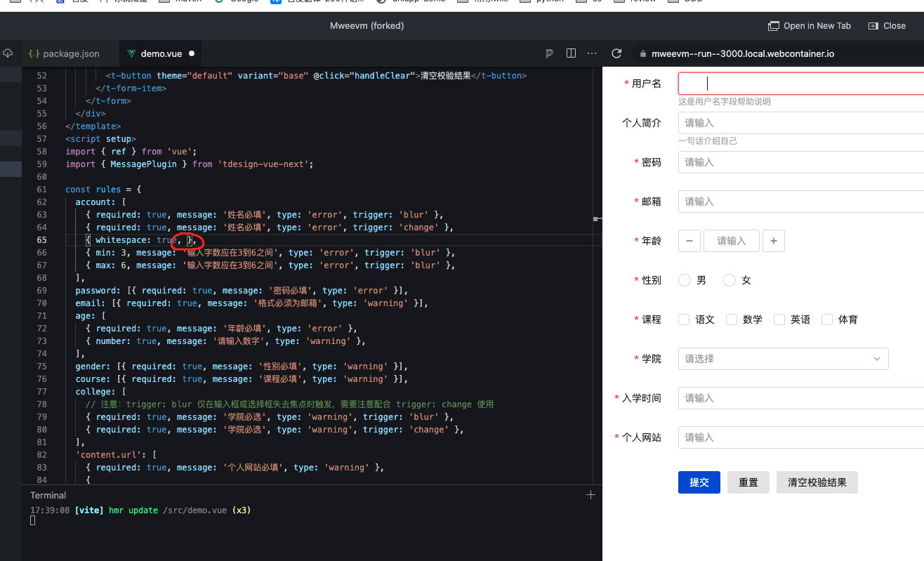Click the 密码 input field
Screen dimensions: 924x561
coord(801,162)
